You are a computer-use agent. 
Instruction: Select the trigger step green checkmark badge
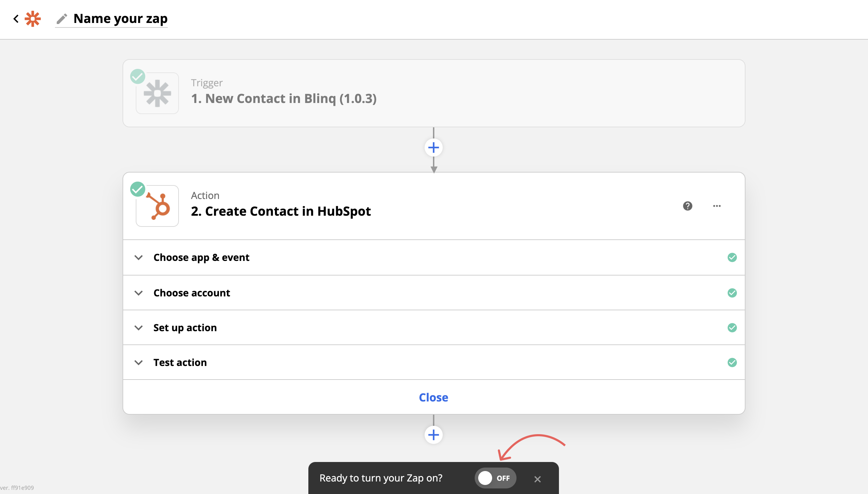tap(137, 77)
